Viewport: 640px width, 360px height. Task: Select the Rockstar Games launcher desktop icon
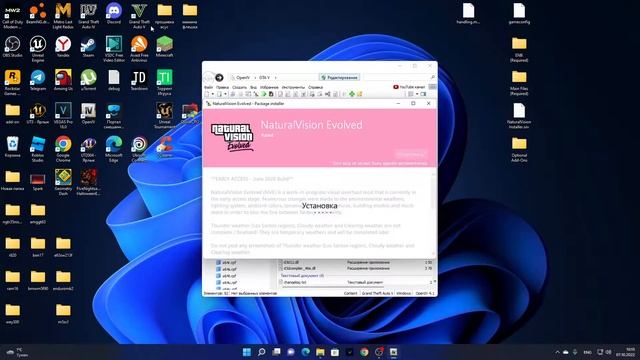tap(12, 82)
